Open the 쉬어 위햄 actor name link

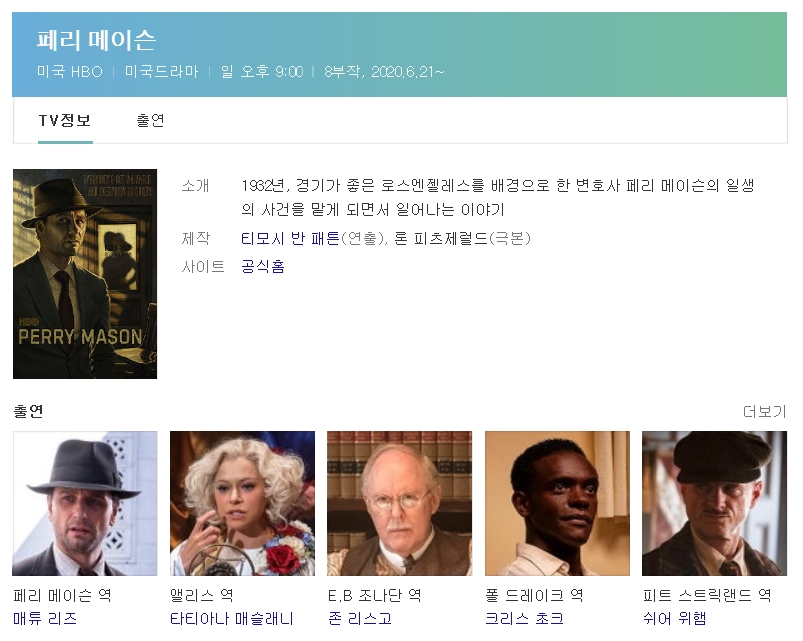674,619
